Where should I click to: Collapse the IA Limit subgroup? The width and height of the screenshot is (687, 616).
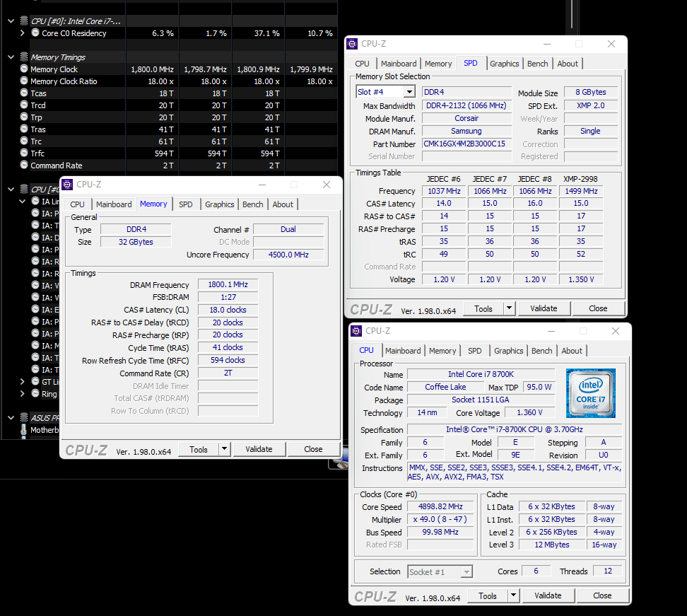(x=23, y=202)
